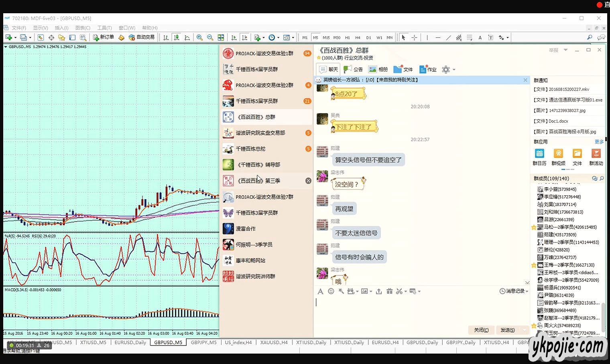Click the font style A icon
This screenshot has width=610, height=364.
tap(320, 291)
